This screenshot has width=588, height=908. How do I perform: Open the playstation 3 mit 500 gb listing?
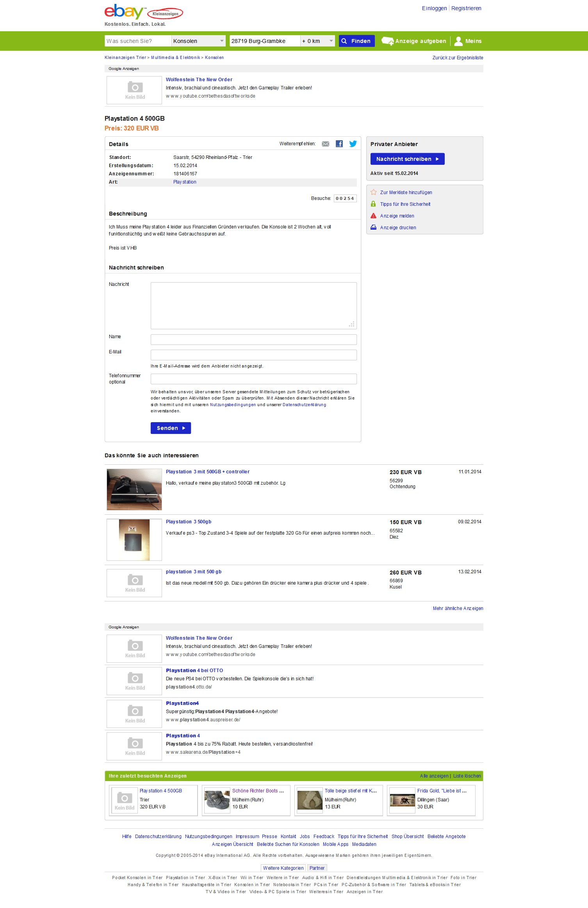point(194,572)
